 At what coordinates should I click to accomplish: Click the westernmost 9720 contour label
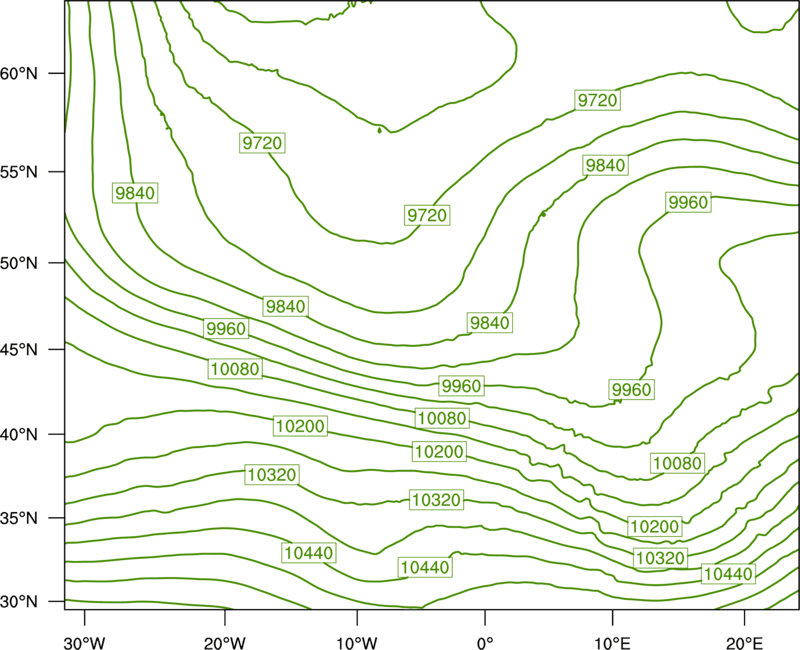pos(262,143)
